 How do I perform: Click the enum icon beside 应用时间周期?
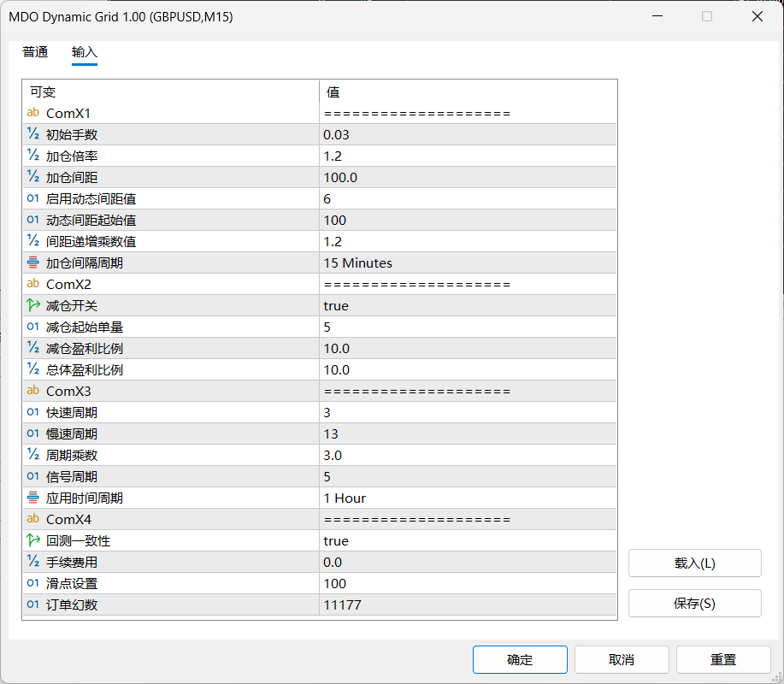point(33,498)
